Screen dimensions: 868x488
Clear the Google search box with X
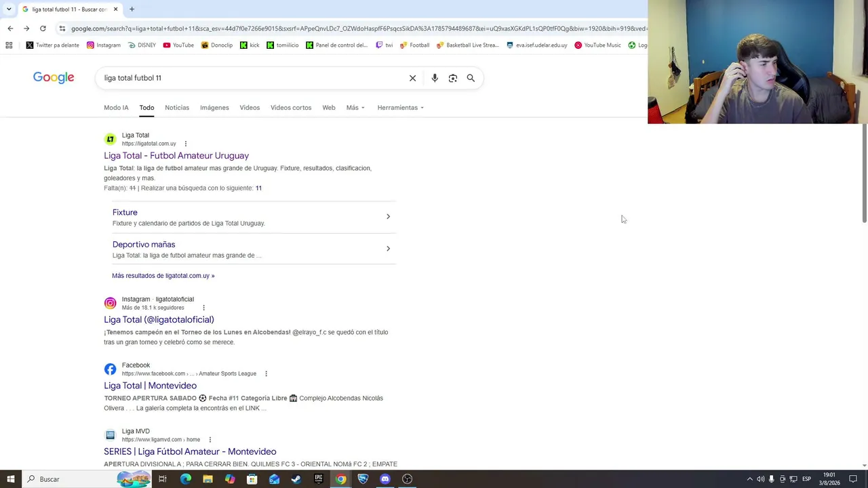[x=412, y=78]
